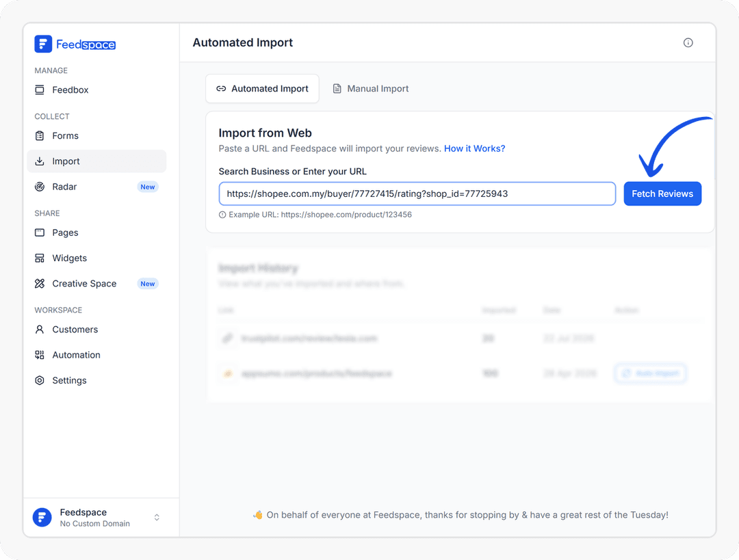Click the Pages window icon
739x560 pixels.
tap(40, 232)
